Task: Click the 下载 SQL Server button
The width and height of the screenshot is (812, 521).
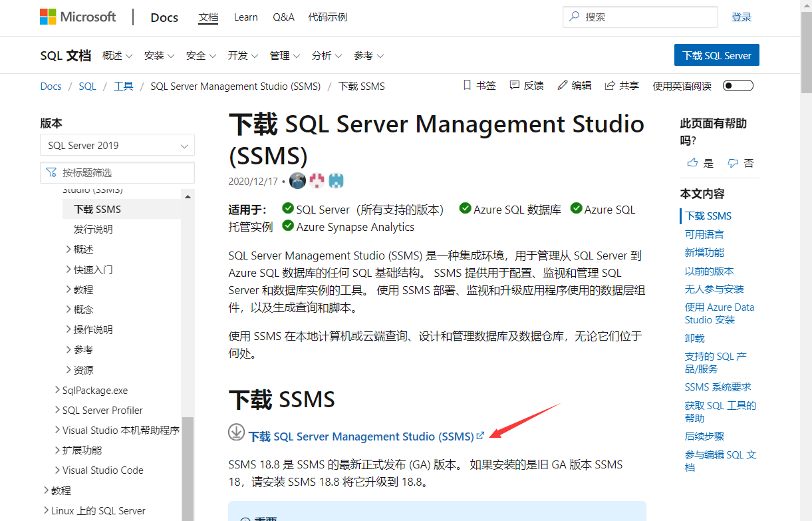Action: tap(716, 55)
